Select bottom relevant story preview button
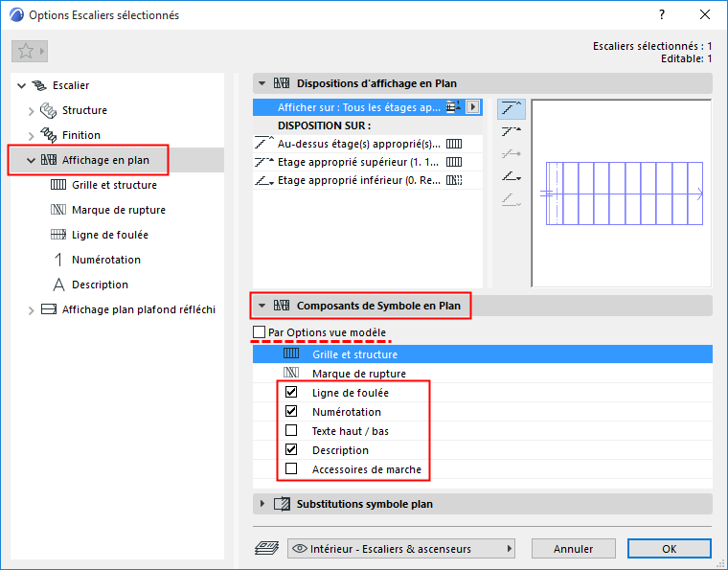The width and height of the screenshot is (728, 570). pyautogui.click(x=512, y=177)
